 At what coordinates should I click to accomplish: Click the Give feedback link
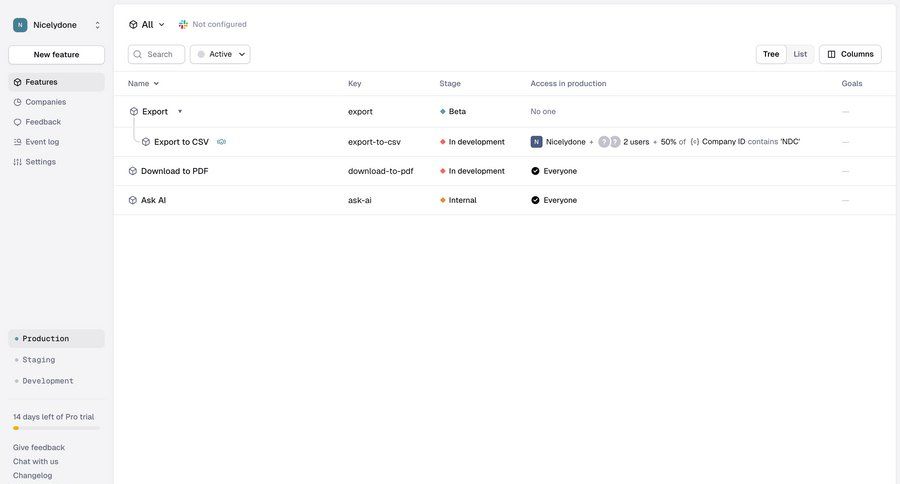point(38,448)
